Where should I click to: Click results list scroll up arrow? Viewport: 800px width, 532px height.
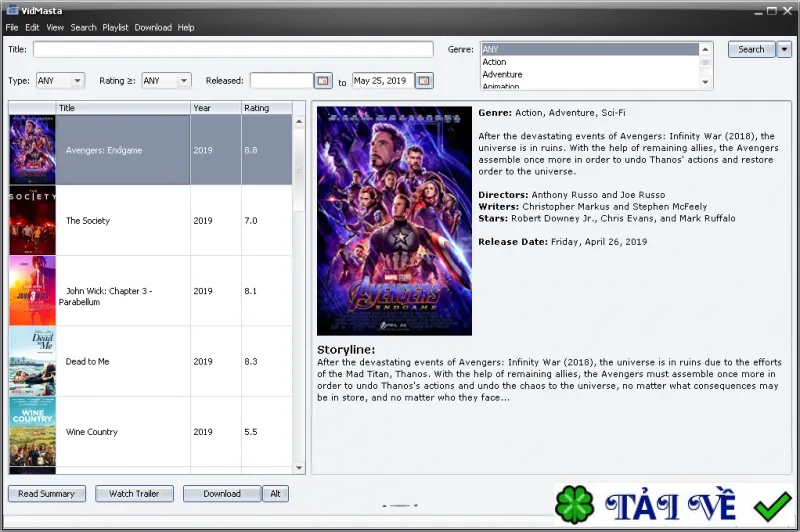tap(299, 121)
